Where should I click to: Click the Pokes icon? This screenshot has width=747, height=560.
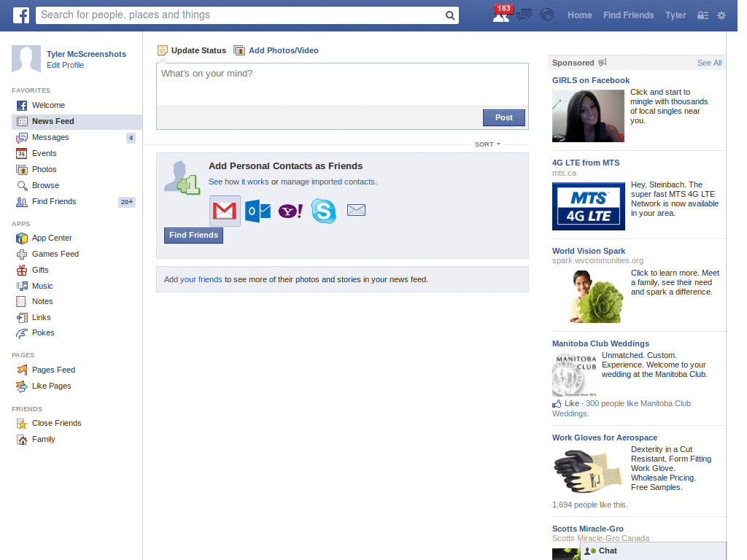(21, 332)
